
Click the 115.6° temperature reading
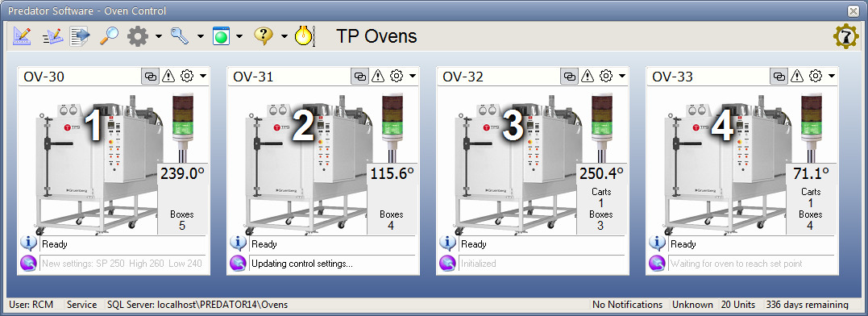click(x=392, y=174)
